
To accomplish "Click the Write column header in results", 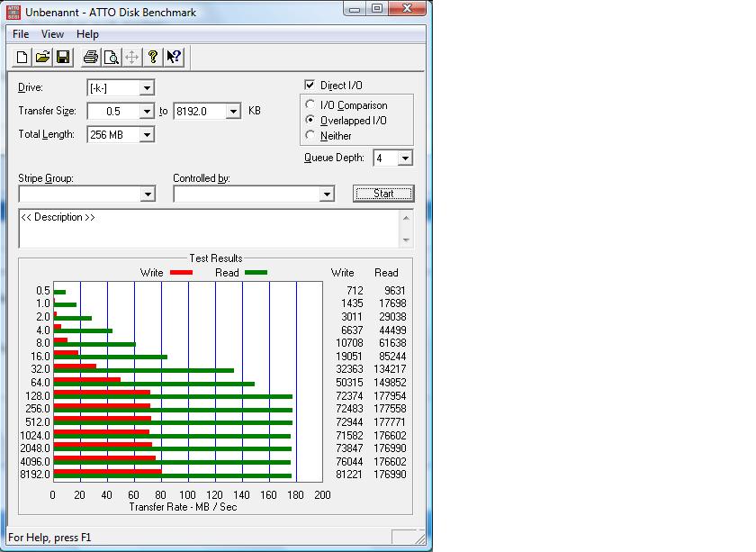I will [x=342, y=273].
